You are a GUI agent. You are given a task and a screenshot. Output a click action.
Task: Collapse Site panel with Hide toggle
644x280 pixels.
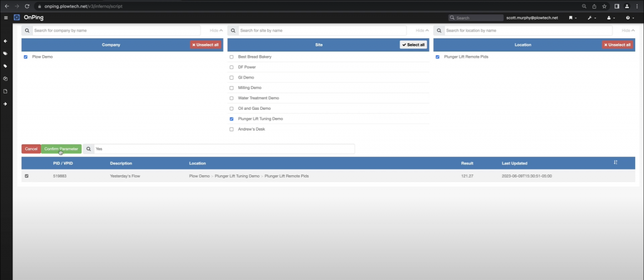pyautogui.click(x=422, y=31)
